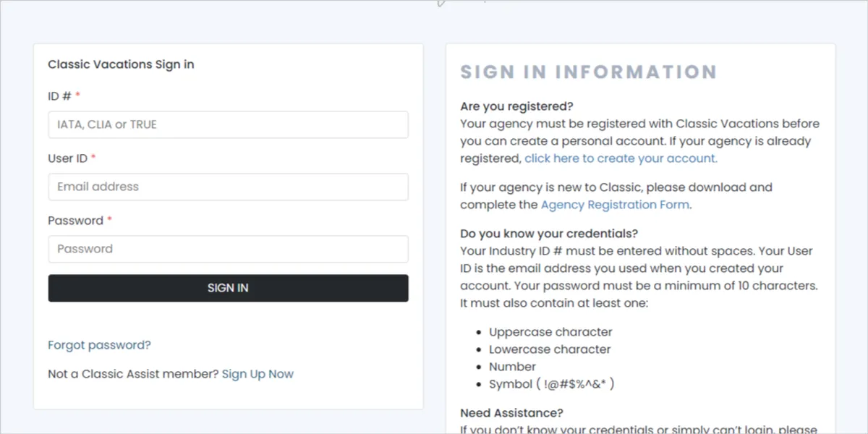Follow the Sign Up Now link
Viewport: 868px width, 434px height.
tap(258, 374)
